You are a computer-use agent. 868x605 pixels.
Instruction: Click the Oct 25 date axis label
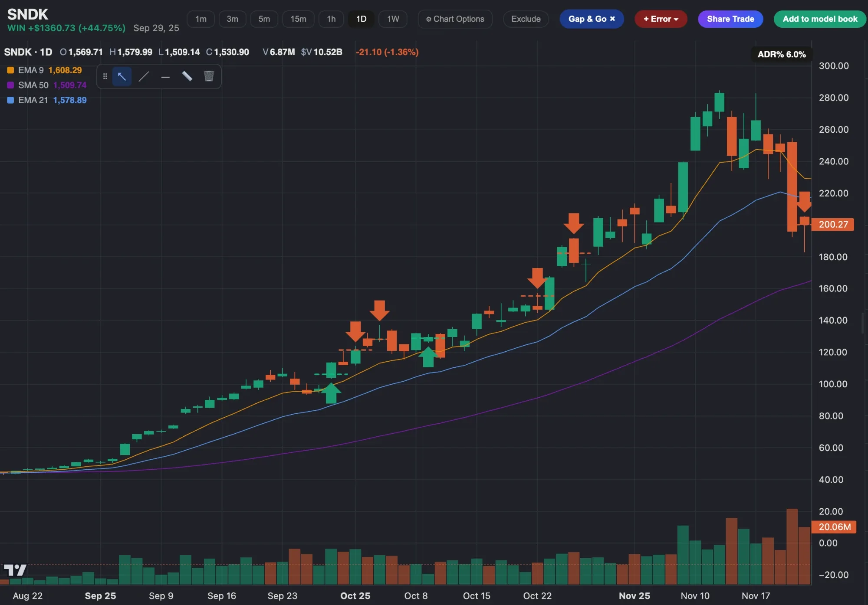(355, 596)
